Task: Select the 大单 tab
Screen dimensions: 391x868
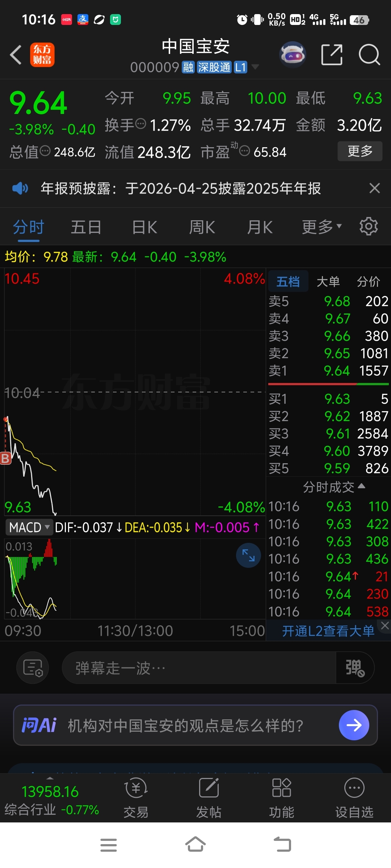Action: (x=328, y=281)
